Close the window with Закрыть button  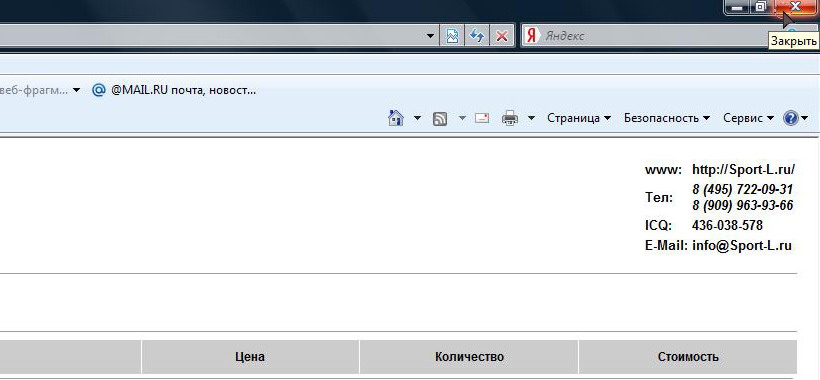pos(795,7)
